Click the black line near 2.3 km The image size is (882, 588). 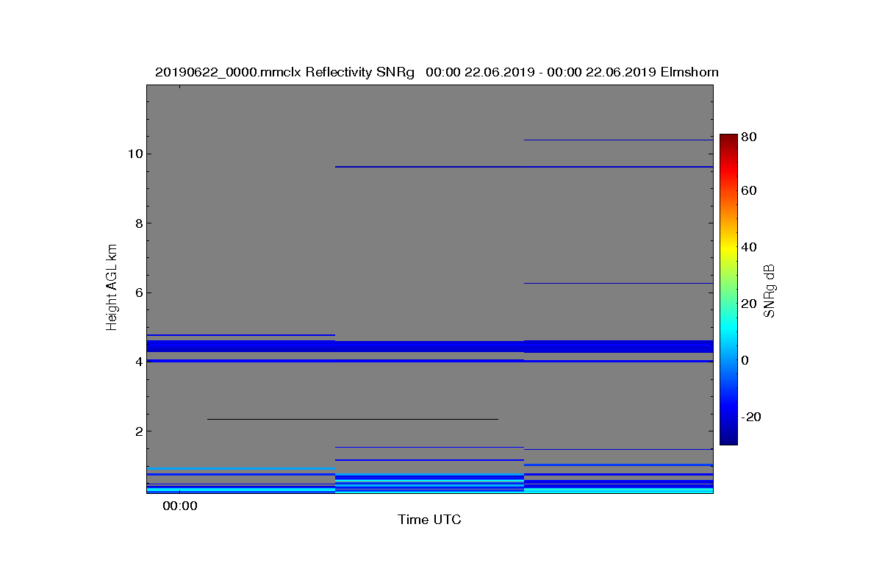click(x=353, y=419)
